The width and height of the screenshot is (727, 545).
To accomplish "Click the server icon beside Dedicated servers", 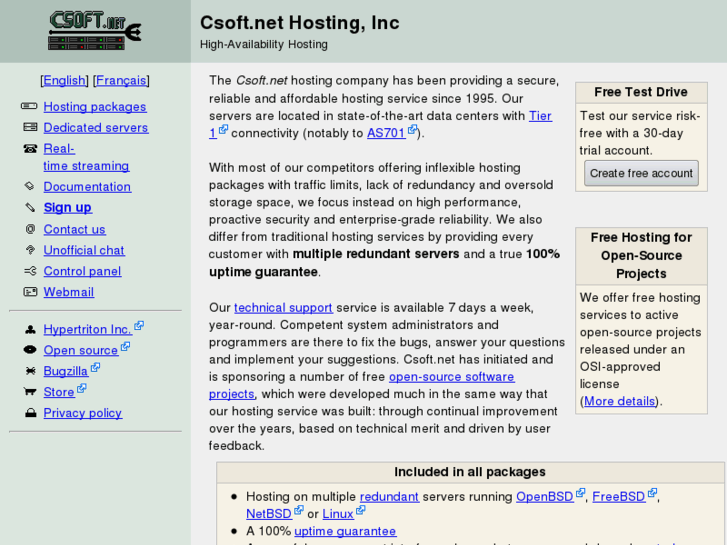I will [30, 127].
